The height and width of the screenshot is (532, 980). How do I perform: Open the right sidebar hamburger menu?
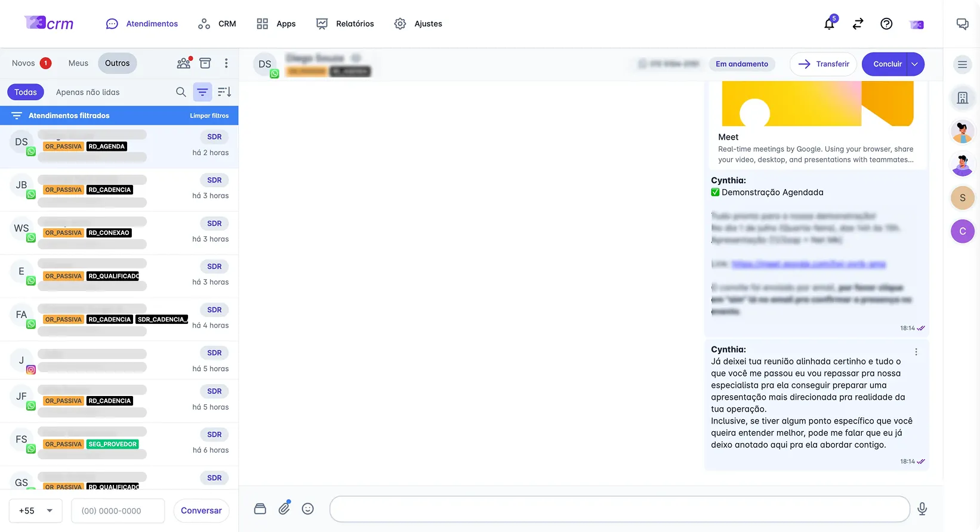962,64
